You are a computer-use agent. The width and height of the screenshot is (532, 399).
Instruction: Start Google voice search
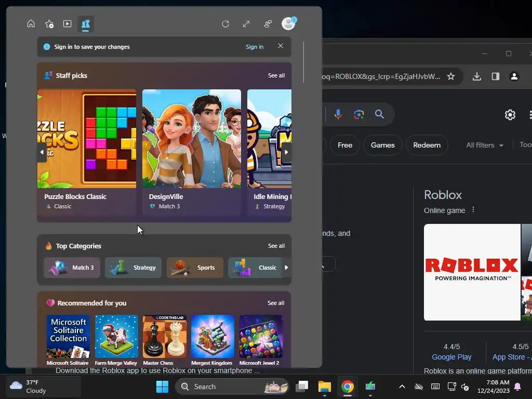click(338, 114)
